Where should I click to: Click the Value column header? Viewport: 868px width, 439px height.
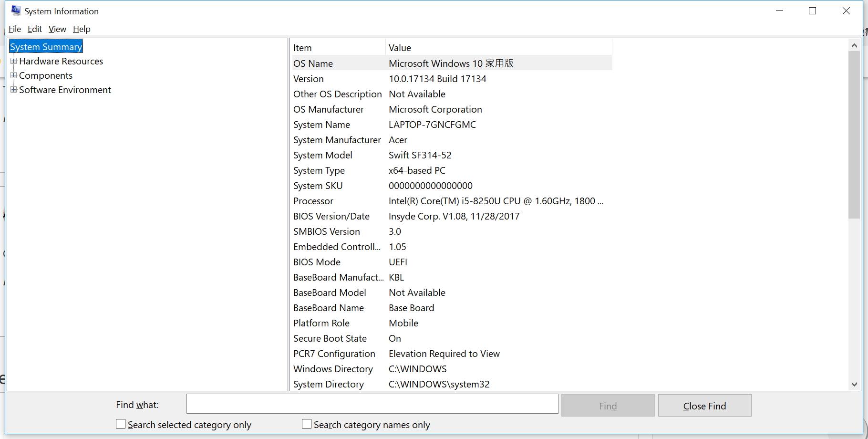(498, 48)
